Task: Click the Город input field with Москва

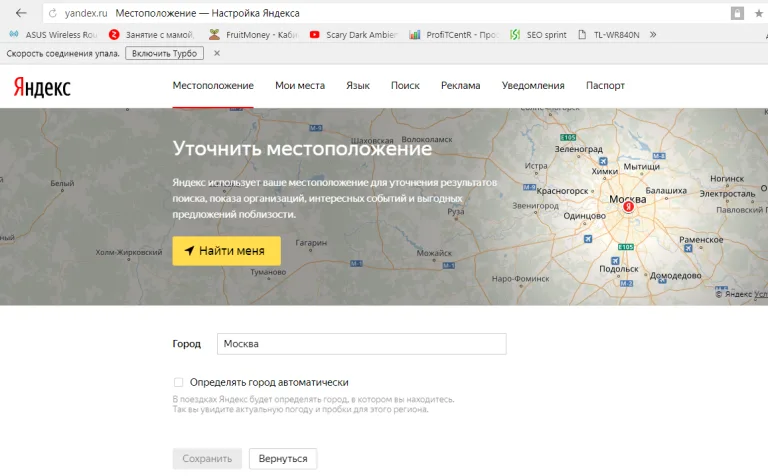Action: point(361,344)
